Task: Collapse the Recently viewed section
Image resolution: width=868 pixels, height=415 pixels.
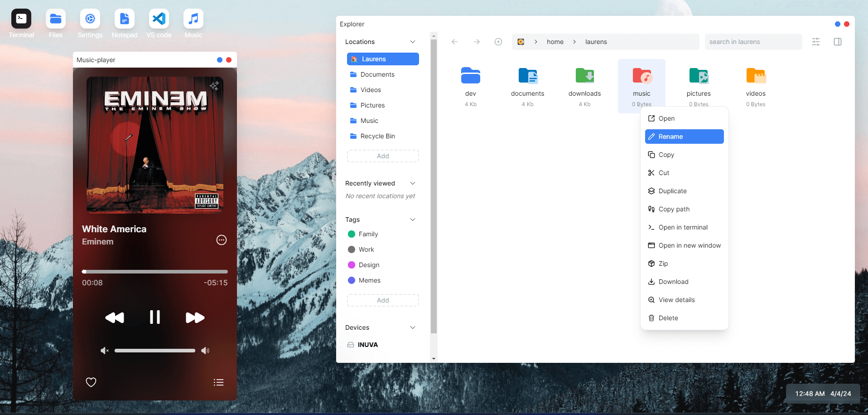Action: point(413,183)
